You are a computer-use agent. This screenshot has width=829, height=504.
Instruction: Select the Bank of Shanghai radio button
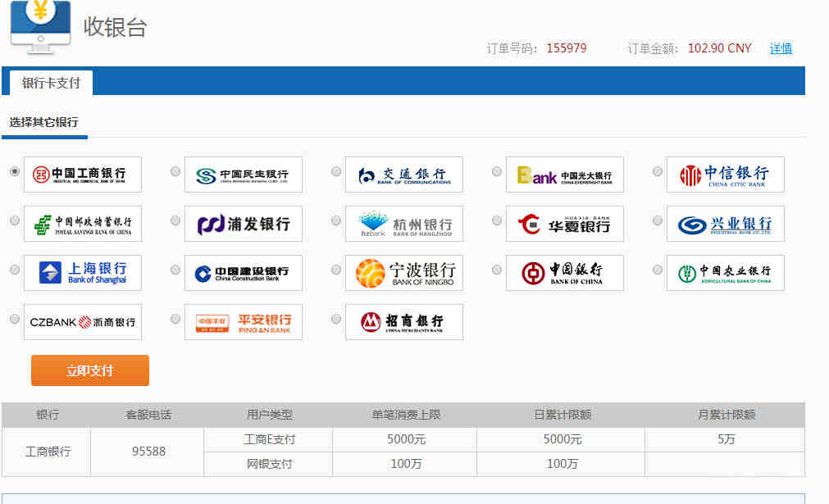coord(15,270)
